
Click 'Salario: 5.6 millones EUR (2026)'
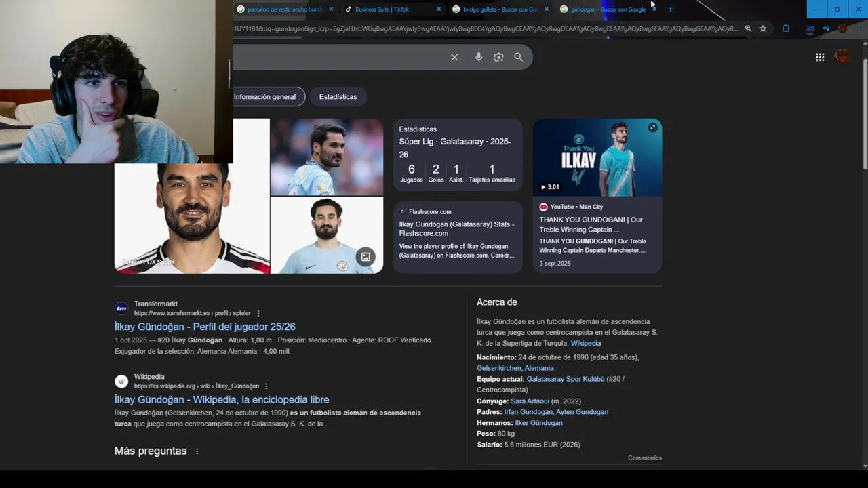click(x=528, y=445)
